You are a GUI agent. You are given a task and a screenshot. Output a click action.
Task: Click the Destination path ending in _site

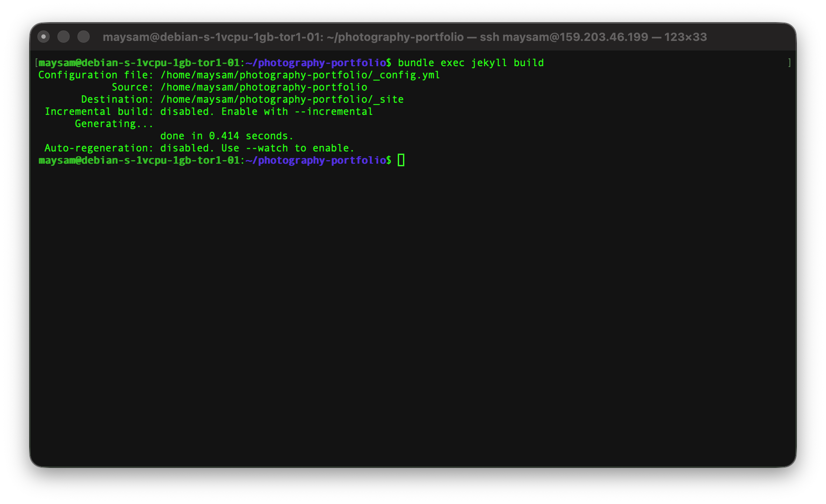point(282,99)
